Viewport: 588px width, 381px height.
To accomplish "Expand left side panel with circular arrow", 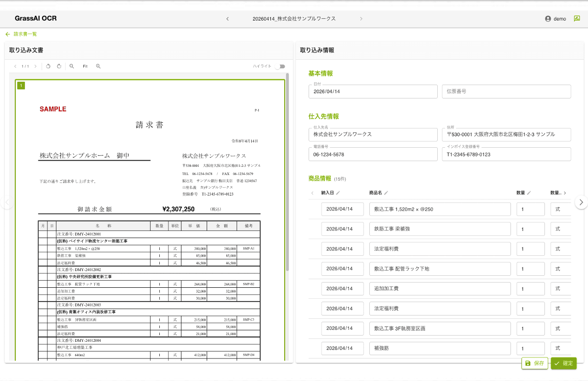I will pyautogui.click(x=6, y=202).
